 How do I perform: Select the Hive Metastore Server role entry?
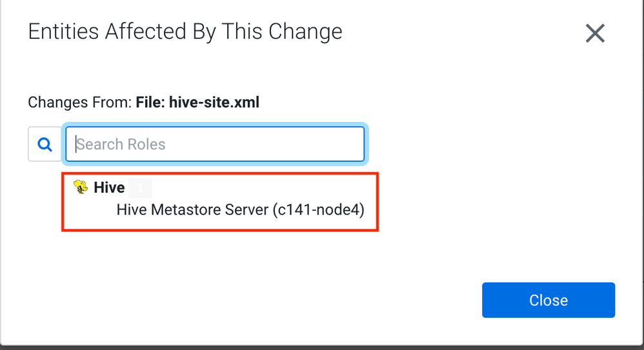point(240,209)
